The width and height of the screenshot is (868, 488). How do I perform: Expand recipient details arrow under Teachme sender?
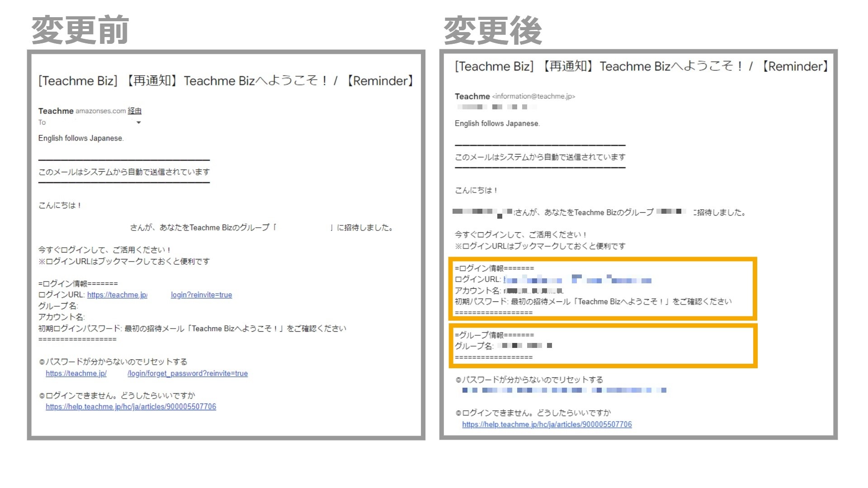139,122
